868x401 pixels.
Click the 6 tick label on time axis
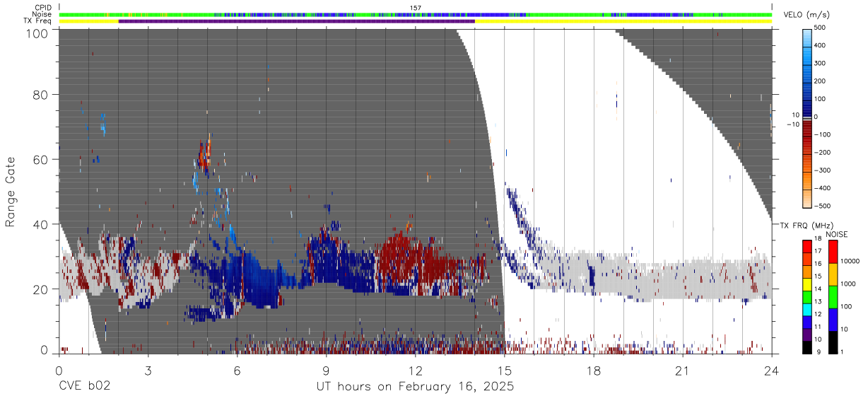coord(237,371)
